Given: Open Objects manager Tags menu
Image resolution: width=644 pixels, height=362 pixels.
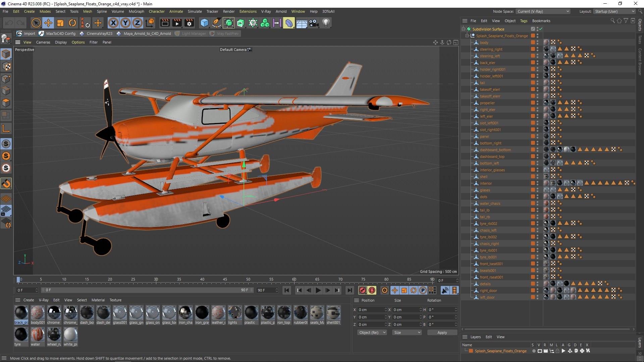Looking at the screenshot, I should coord(524,21).
